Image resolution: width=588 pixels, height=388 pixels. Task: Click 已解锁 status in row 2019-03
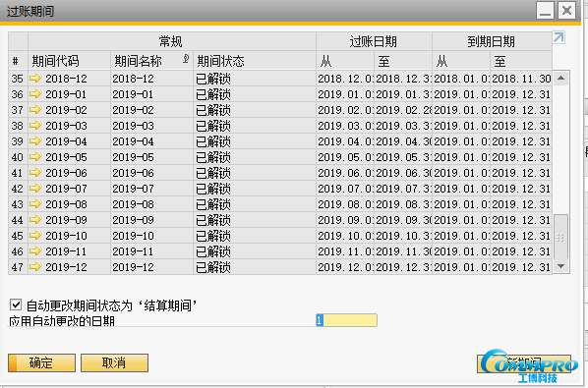[x=255, y=126]
